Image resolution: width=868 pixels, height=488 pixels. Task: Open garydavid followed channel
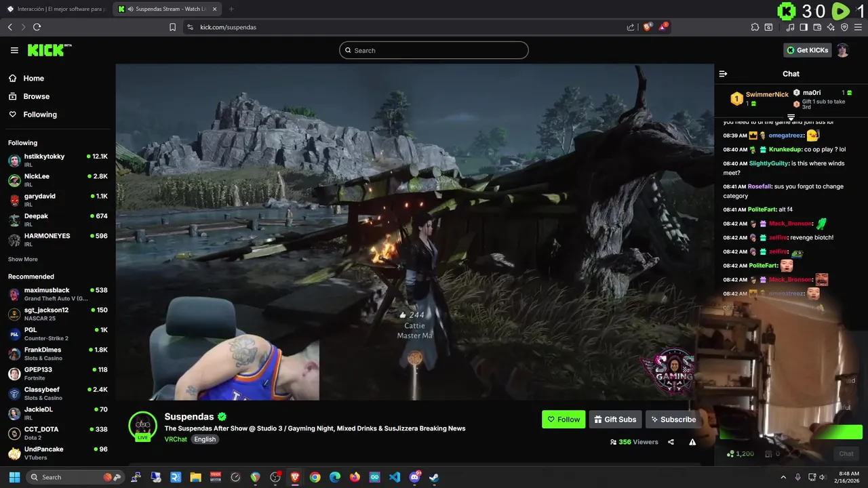(x=58, y=200)
